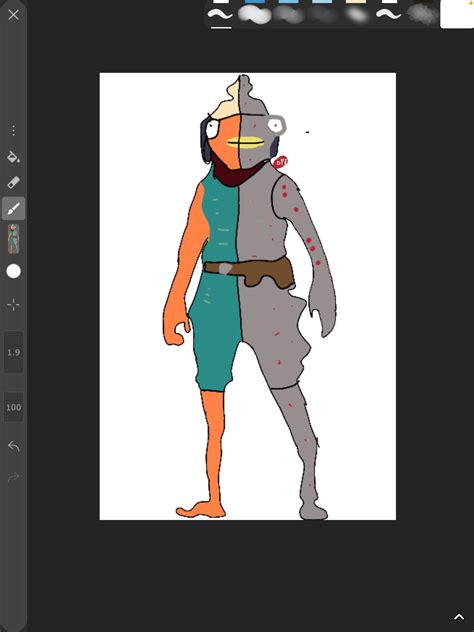Click the greyed-out redo arrow
The width and height of the screenshot is (474, 632).
click(13, 478)
